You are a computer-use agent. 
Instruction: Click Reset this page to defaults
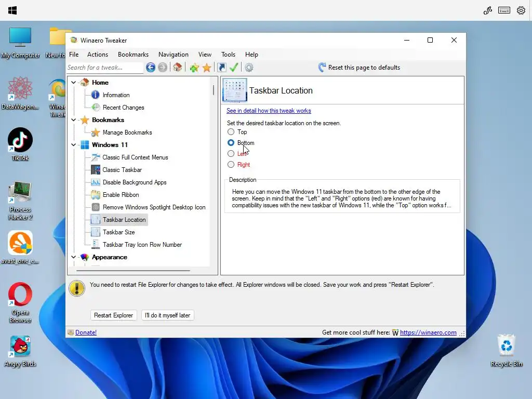tap(359, 68)
